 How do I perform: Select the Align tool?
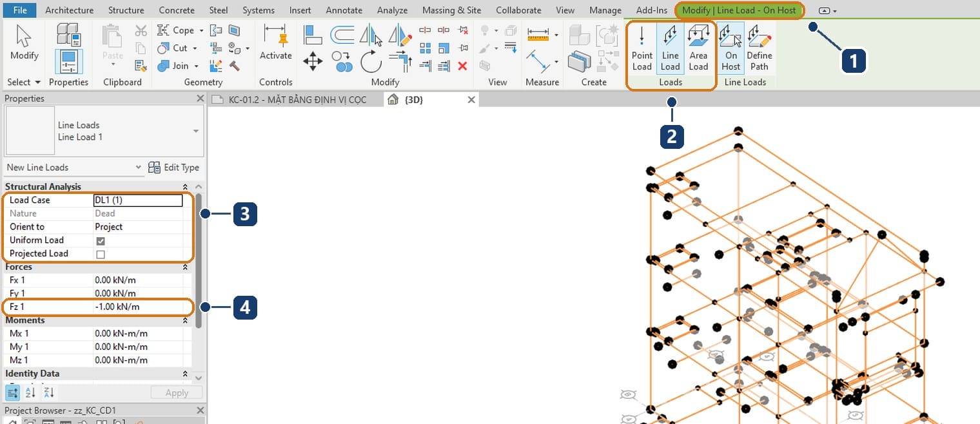click(313, 35)
